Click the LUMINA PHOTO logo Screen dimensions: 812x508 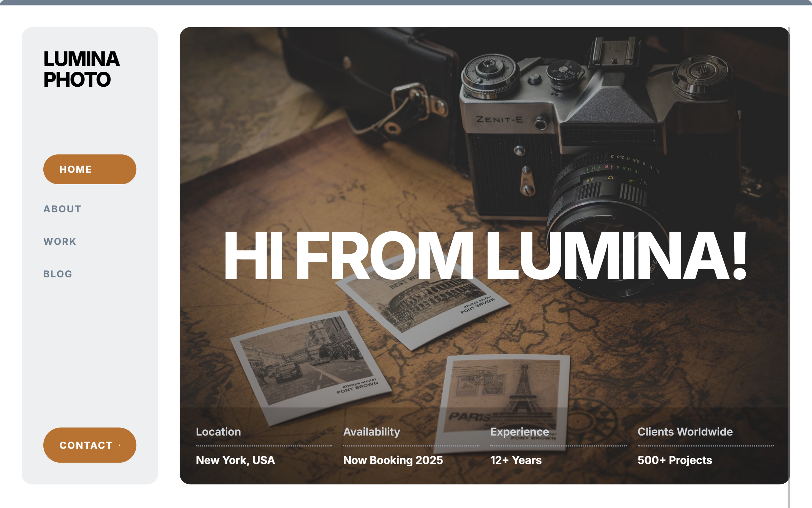[x=82, y=69]
